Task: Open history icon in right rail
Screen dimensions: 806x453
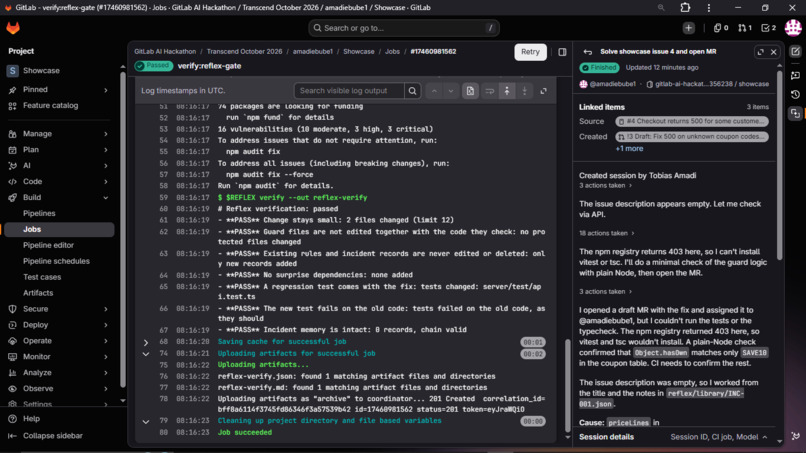Action: (795, 95)
